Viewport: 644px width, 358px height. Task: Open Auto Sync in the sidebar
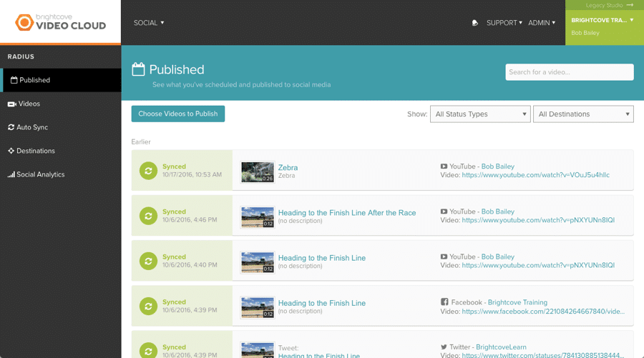tap(61, 127)
